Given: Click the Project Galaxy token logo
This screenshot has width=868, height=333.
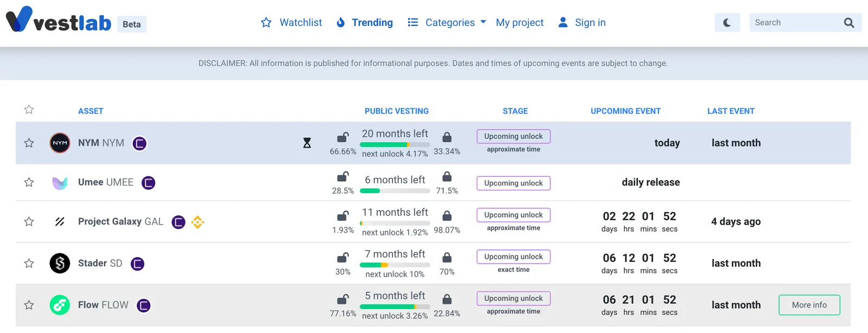Looking at the screenshot, I should [x=60, y=221].
